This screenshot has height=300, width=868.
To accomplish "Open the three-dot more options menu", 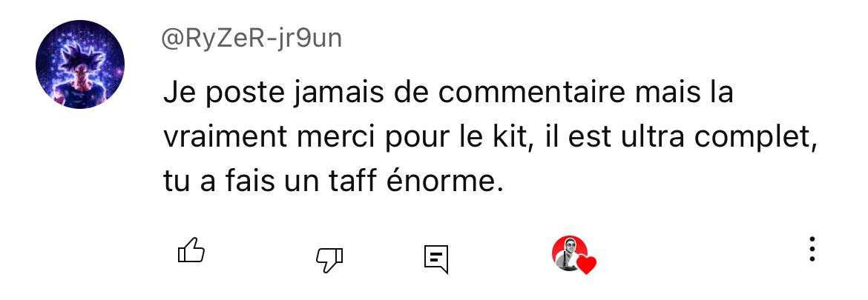I will pyautogui.click(x=812, y=249).
